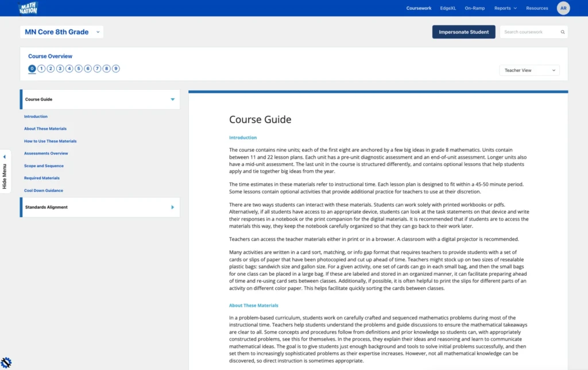Open the Cool Down Guidance link

tap(44, 190)
